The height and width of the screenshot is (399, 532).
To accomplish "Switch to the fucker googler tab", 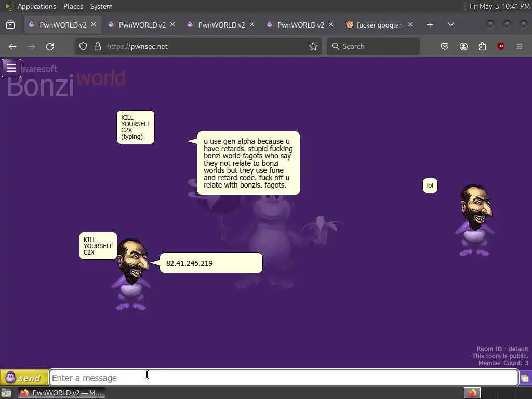I will coord(379,25).
